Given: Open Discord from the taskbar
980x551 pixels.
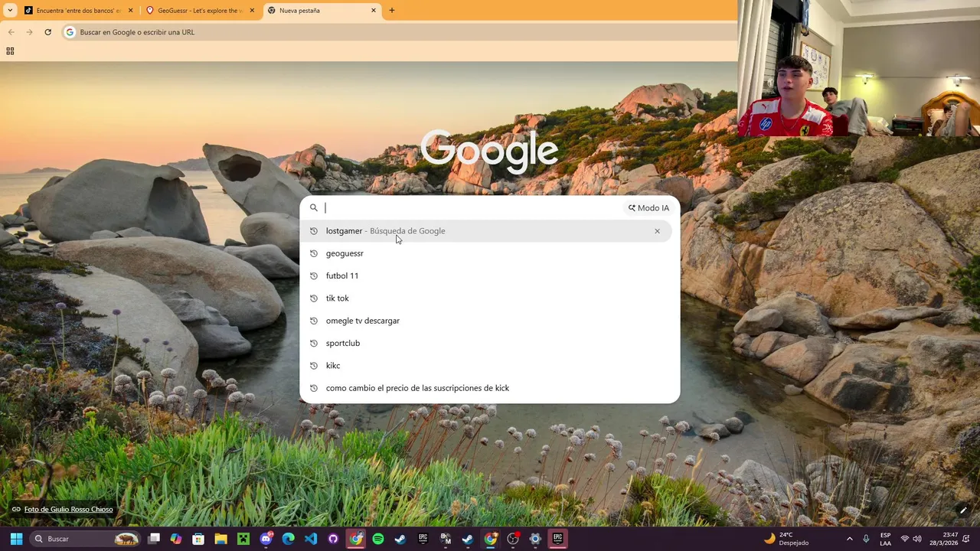Looking at the screenshot, I should [266, 539].
